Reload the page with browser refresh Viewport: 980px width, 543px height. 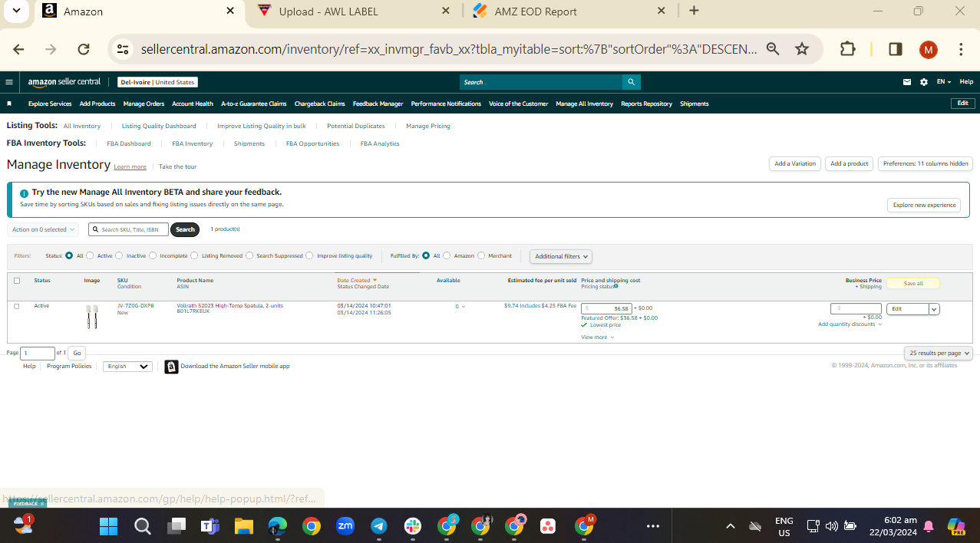[84, 49]
